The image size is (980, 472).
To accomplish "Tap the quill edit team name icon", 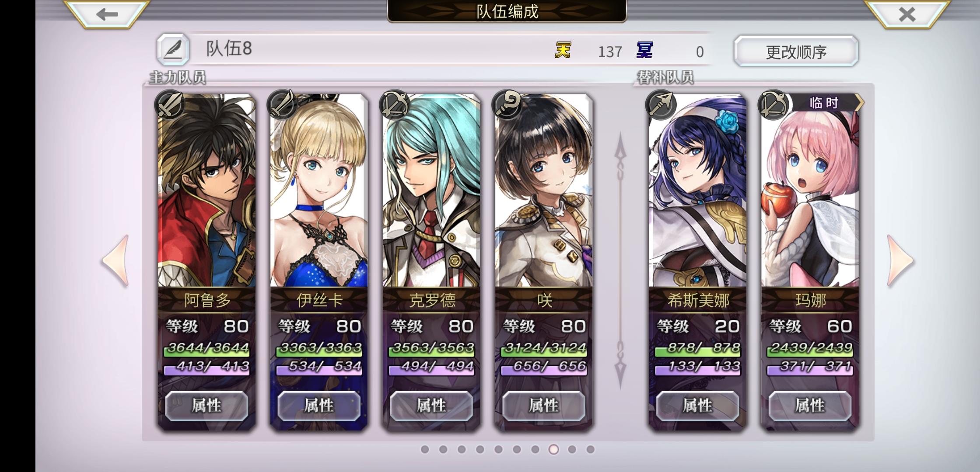I will [173, 49].
